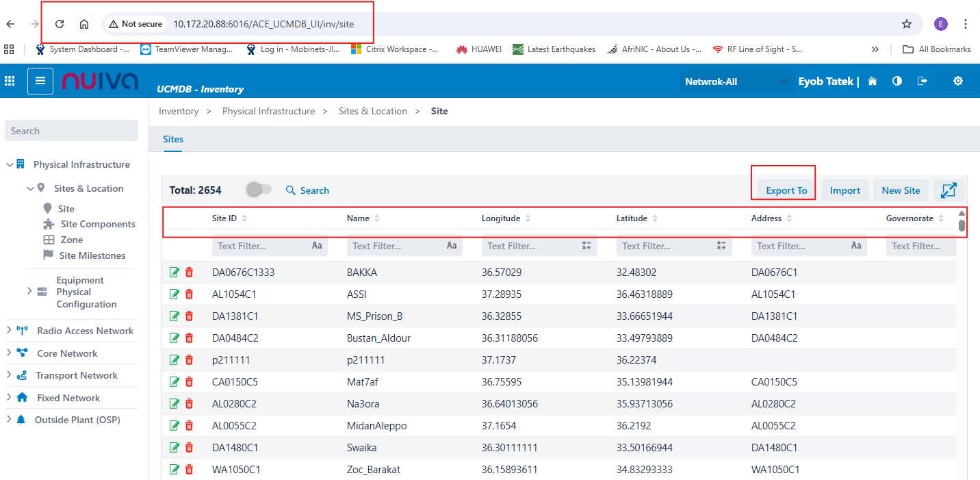Click the hamburger menu icon beside logo
Screen dimensions: 980x480
(40, 81)
